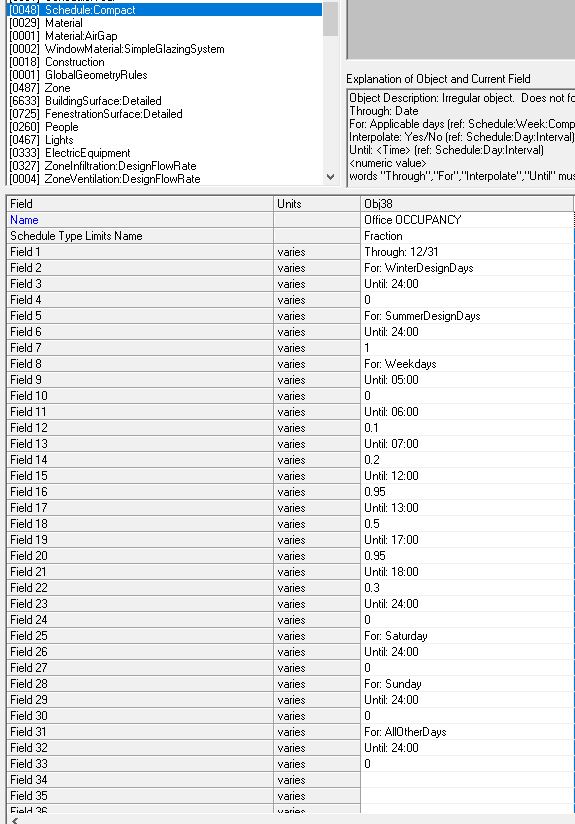Select the For: Weekdays cell
Image resolution: width=575 pixels, height=824 pixels.
click(467, 364)
